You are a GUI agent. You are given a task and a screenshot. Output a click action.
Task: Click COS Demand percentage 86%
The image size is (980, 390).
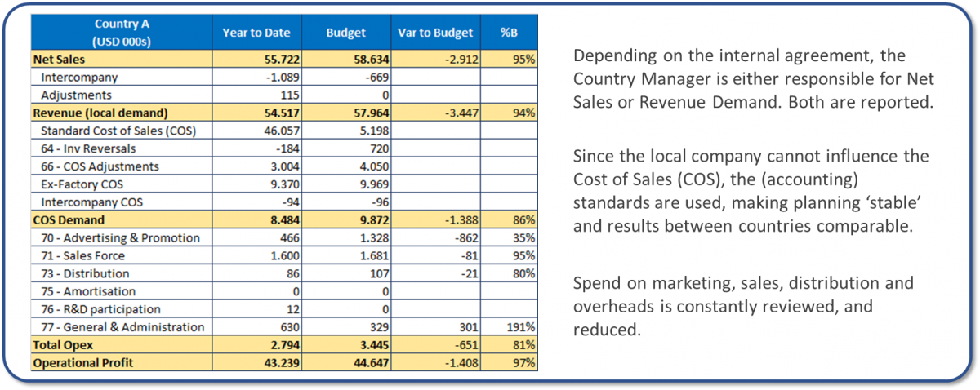pos(524,220)
